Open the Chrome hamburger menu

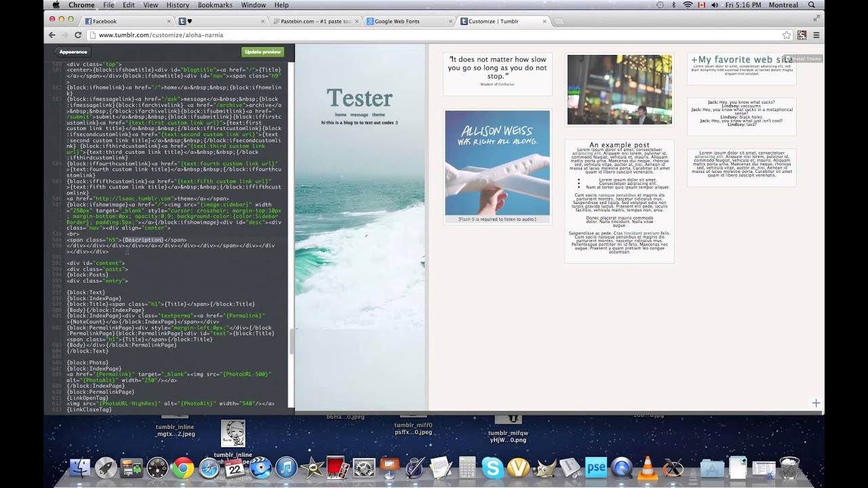tap(816, 35)
